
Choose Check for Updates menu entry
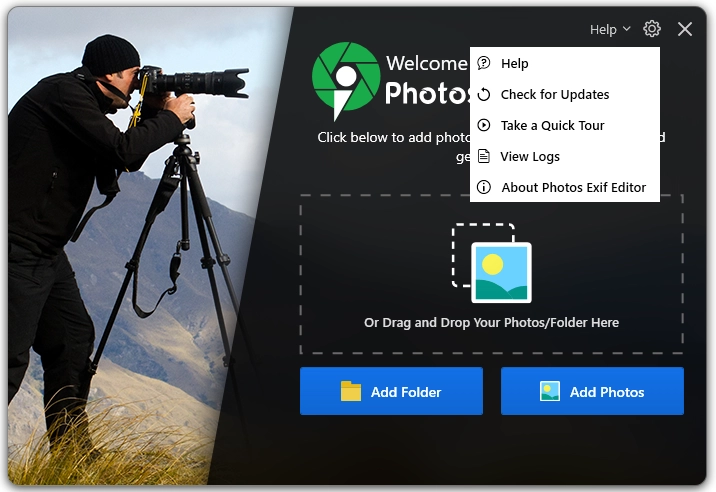pos(555,95)
